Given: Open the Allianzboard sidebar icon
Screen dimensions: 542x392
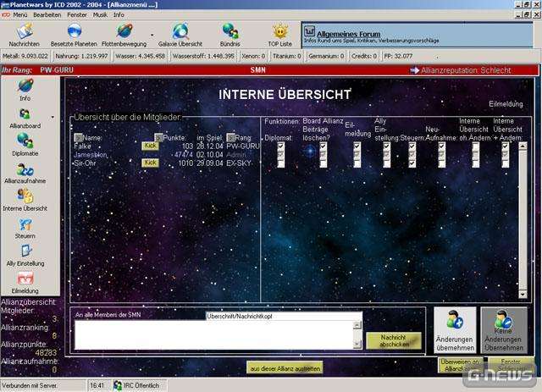Looking at the screenshot, I should tap(25, 114).
